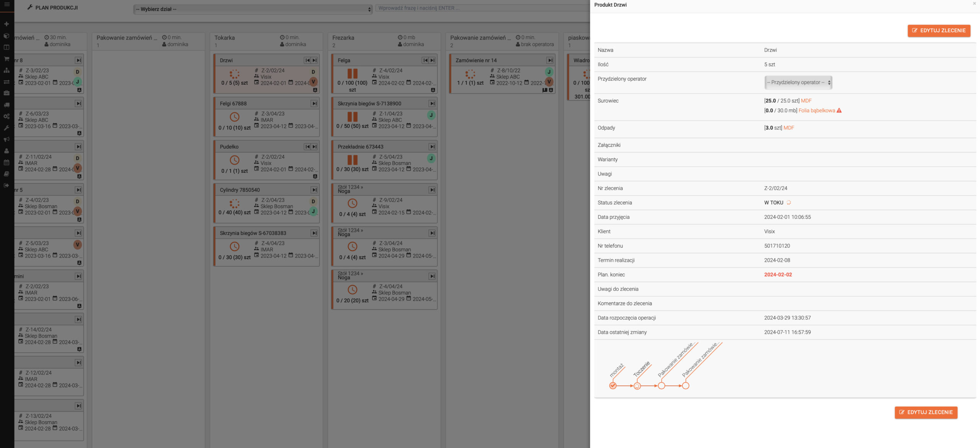Click top EDYTUJ ZLECENIE button
The height and width of the screenshot is (448, 980).
click(x=939, y=31)
